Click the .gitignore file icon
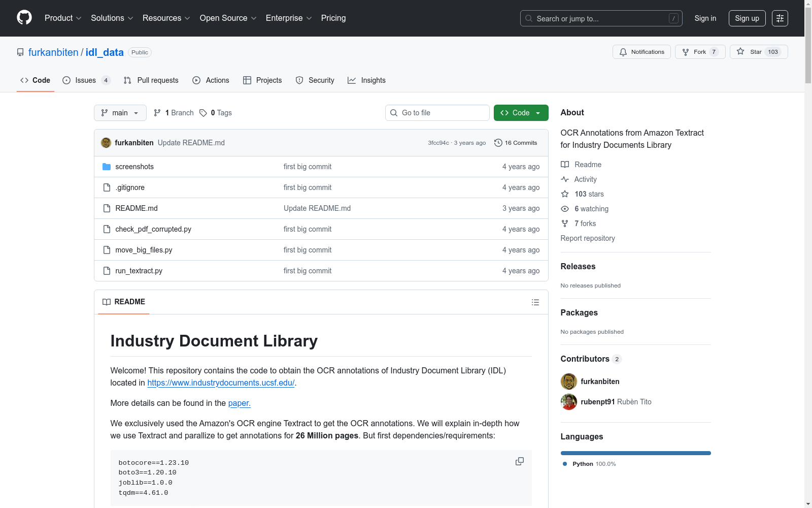Viewport: 812px width, 508px height. pyautogui.click(x=107, y=187)
